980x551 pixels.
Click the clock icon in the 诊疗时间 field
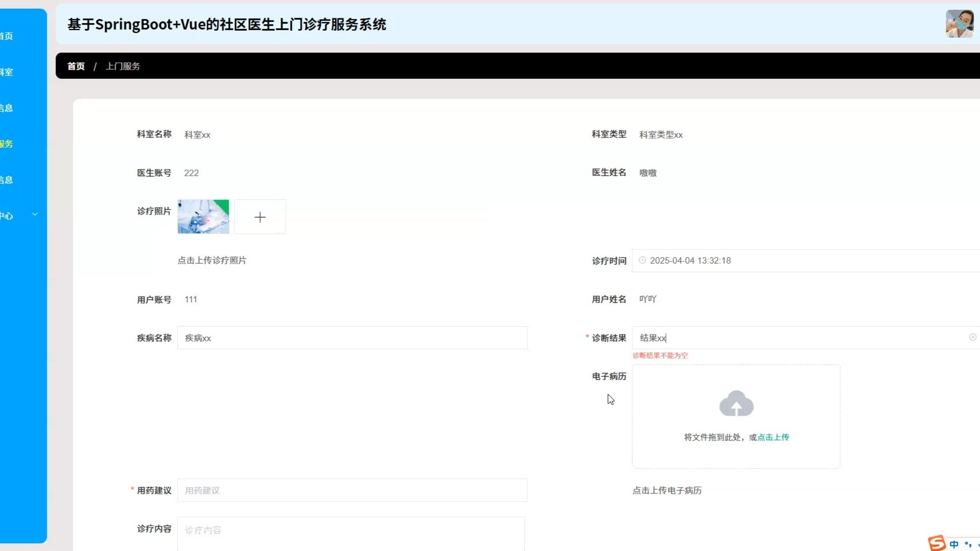point(642,260)
